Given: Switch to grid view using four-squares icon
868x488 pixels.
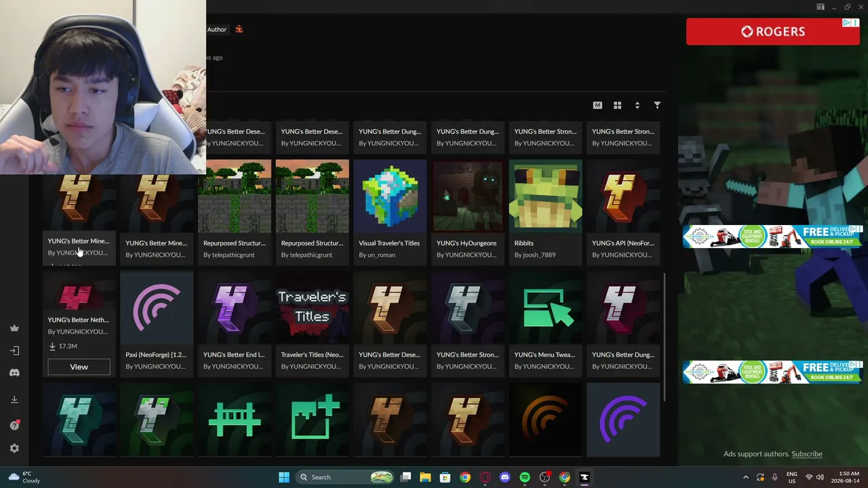Looking at the screenshot, I should point(617,105).
